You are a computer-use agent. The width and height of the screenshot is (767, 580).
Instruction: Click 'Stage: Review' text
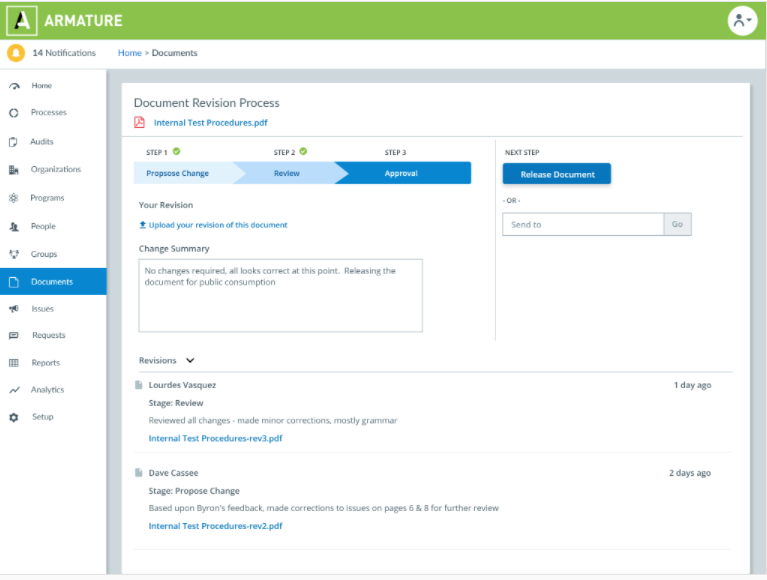pyautogui.click(x=176, y=403)
